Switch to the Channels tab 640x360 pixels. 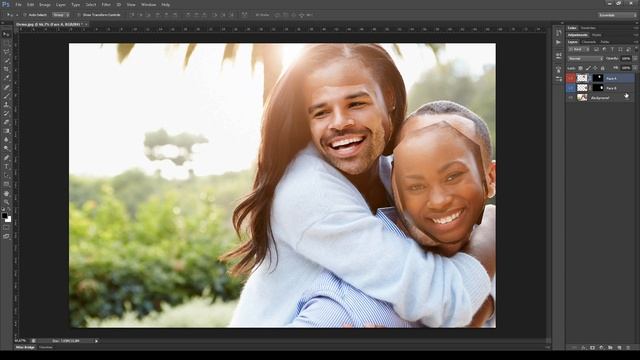[x=589, y=42]
